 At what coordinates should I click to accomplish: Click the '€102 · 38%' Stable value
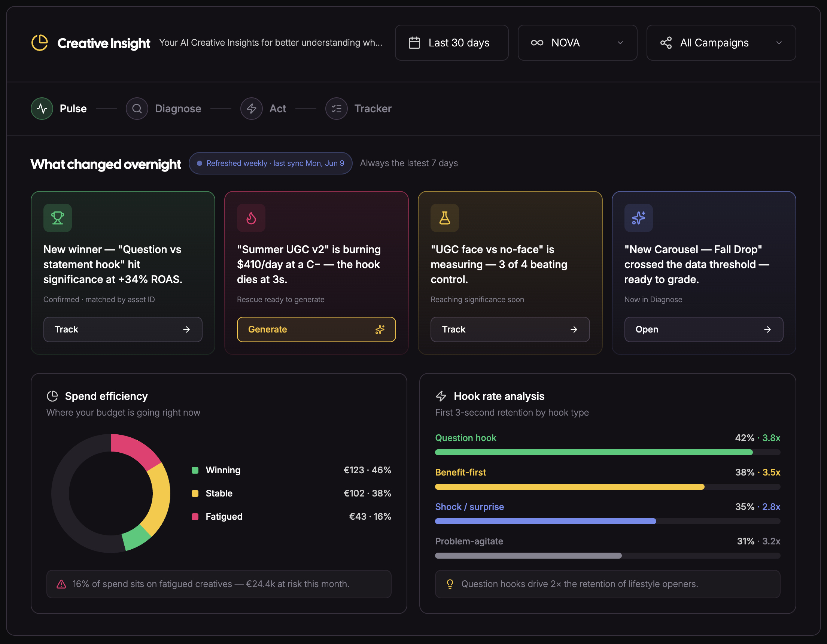(367, 493)
